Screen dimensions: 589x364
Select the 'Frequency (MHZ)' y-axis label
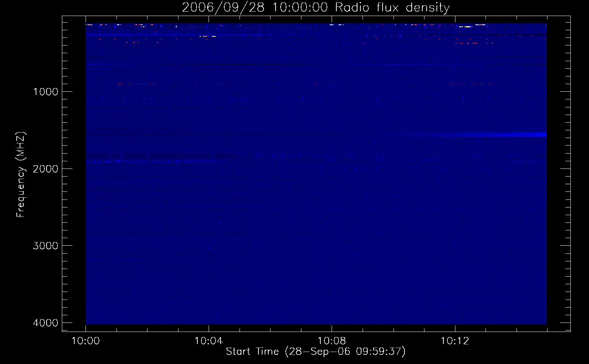21,174
